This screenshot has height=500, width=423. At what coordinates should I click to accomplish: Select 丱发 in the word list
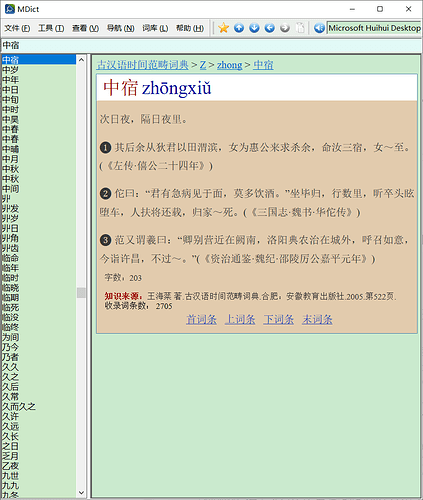39,208
